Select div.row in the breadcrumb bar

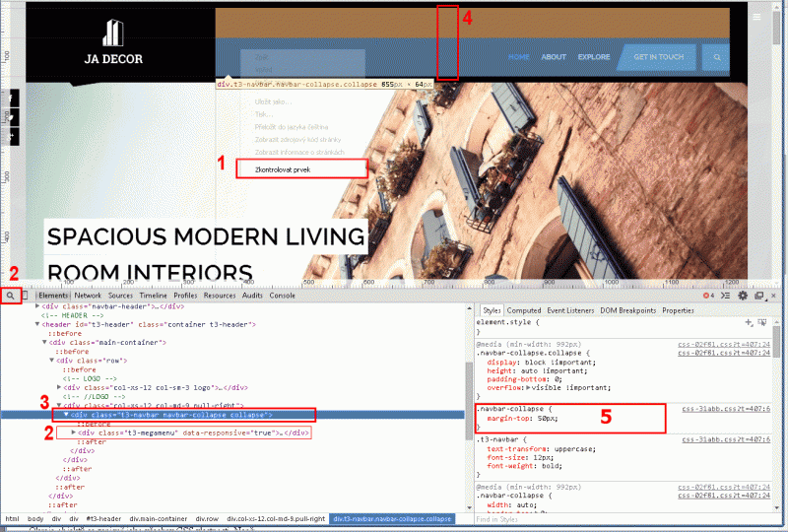coord(207,519)
